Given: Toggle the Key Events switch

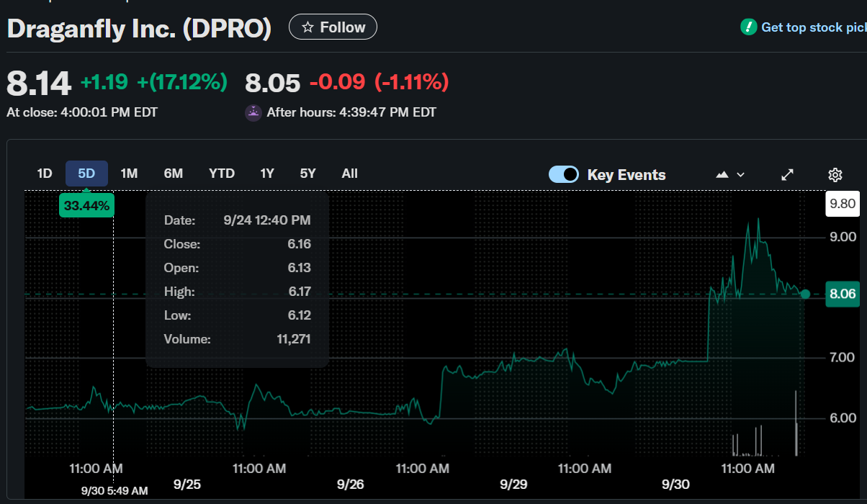Looking at the screenshot, I should [x=563, y=175].
